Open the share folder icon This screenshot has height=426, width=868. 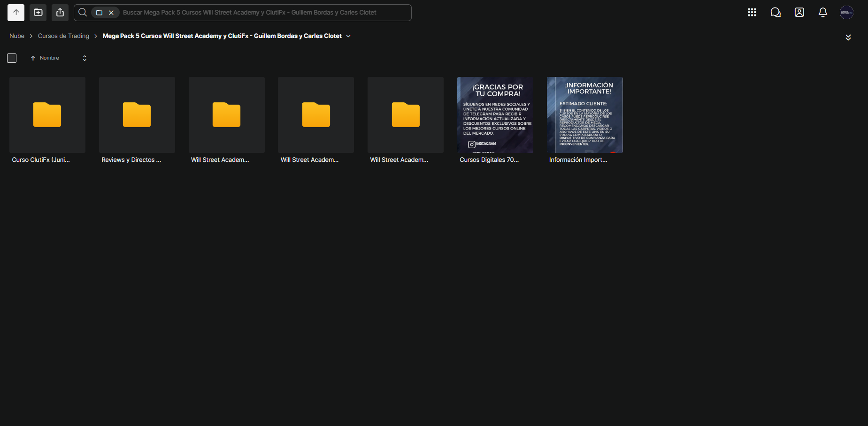[x=60, y=13]
